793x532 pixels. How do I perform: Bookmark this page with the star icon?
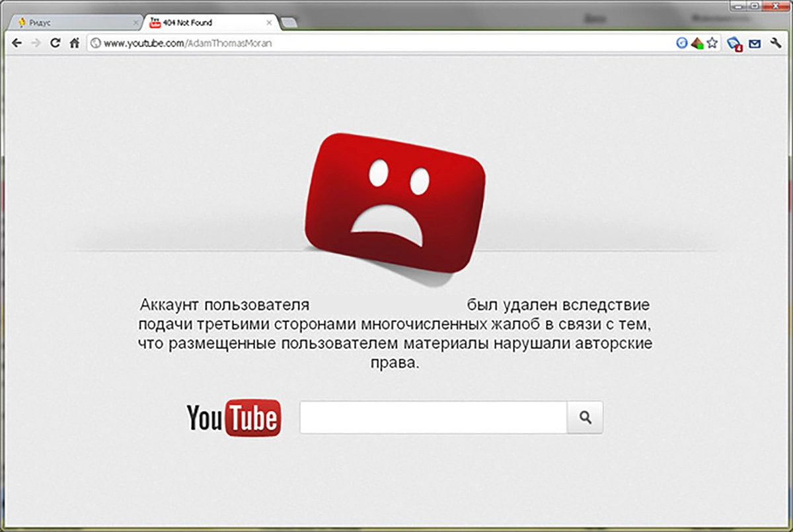click(712, 43)
